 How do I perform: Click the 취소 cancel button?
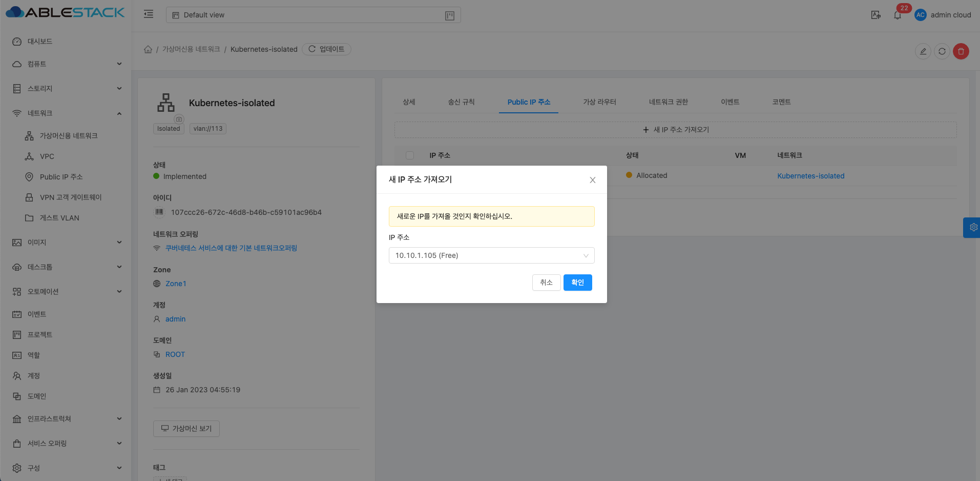pyautogui.click(x=546, y=283)
